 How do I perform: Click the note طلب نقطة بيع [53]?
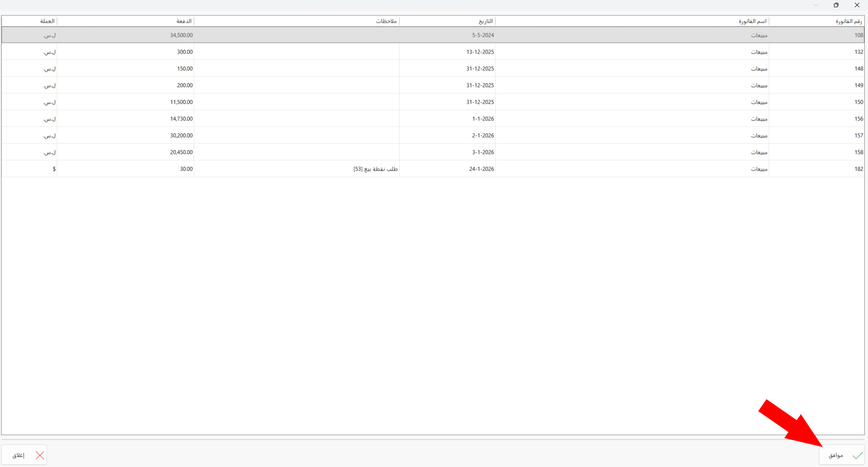point(376,169)
